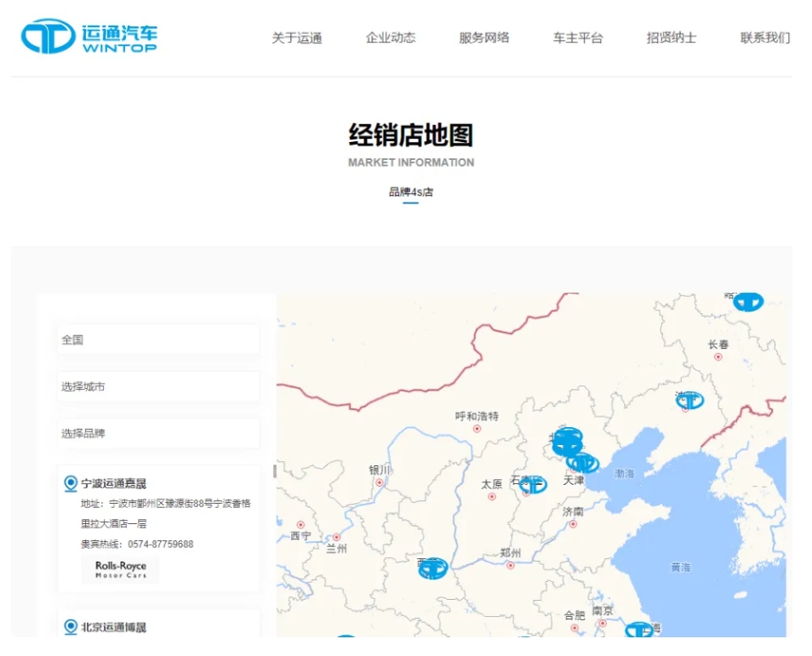
Task: Open the 选择城市 city selector
Action: 157,386
